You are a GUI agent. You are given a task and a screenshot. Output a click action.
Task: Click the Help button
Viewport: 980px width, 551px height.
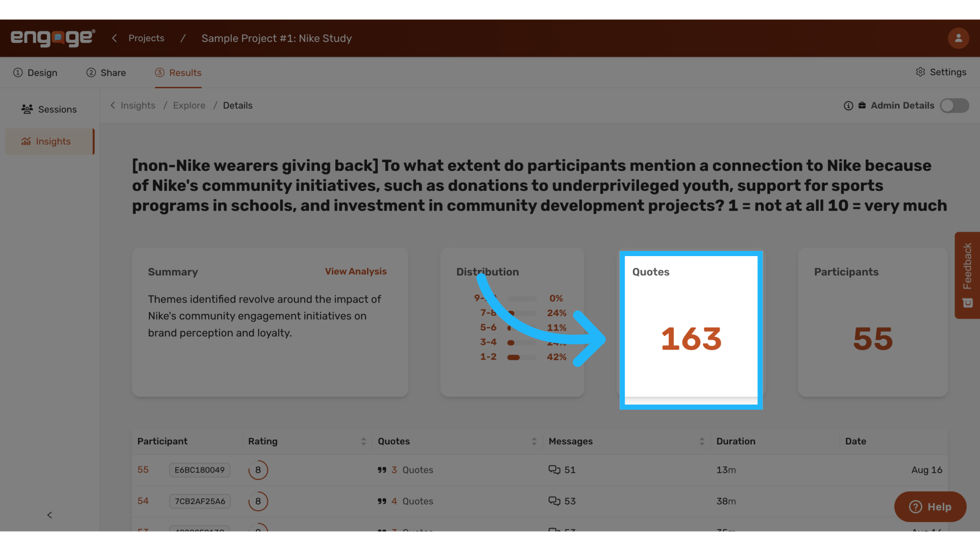click(x=930, y=507)
